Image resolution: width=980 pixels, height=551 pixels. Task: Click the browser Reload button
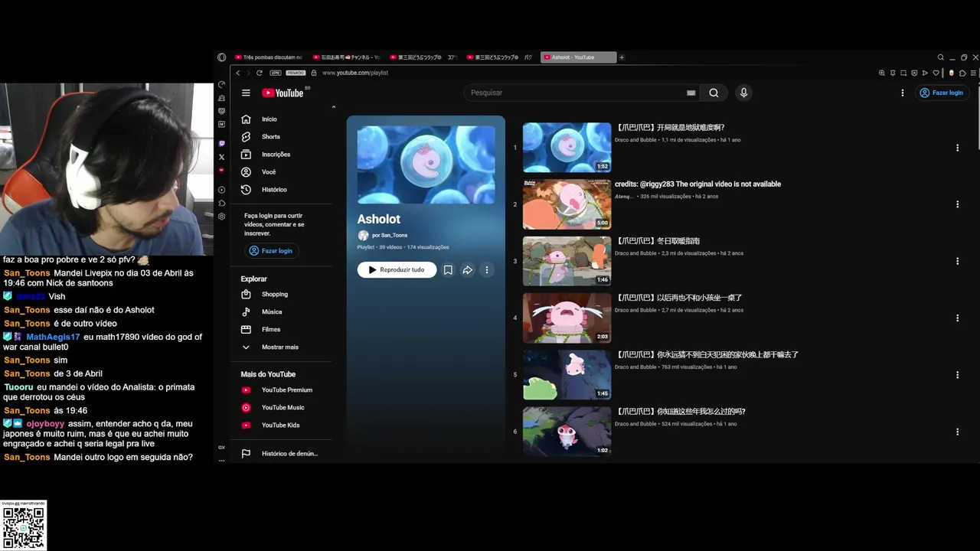[260, 73]
